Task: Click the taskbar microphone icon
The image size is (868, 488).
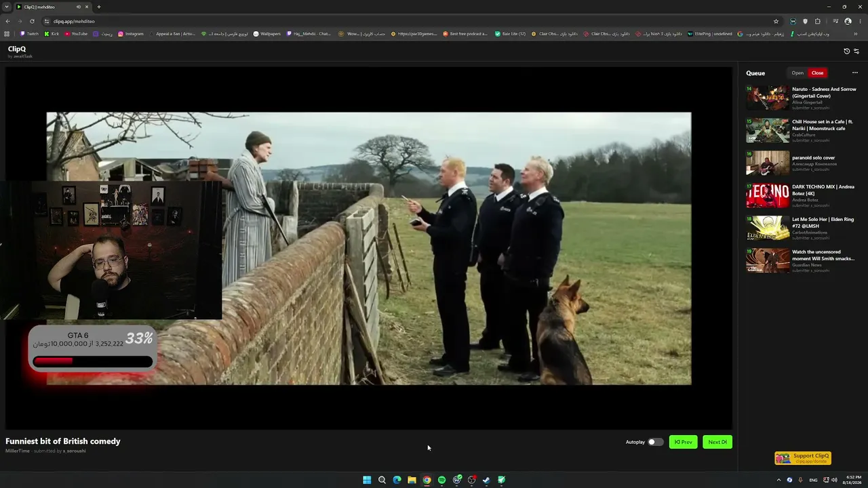Action: [x=801, y=480]
